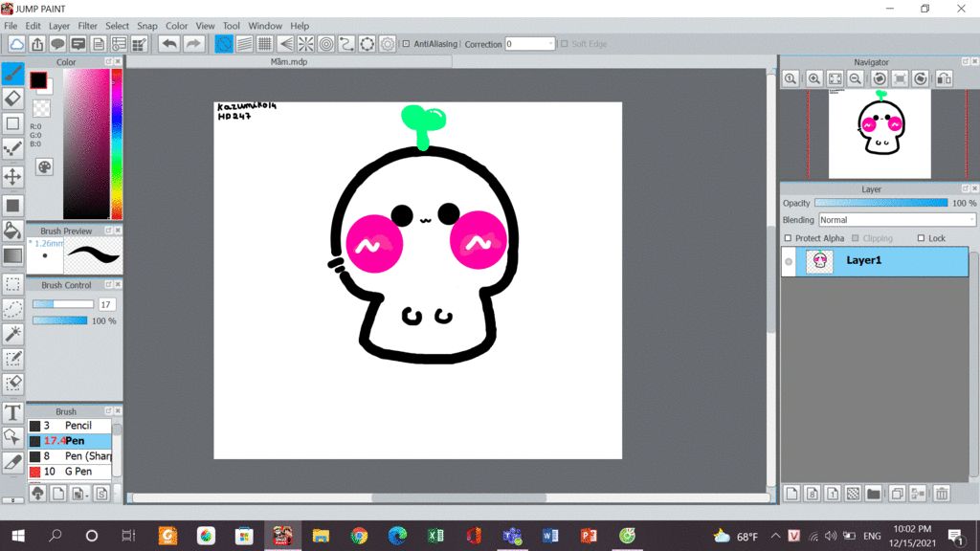
Task: Open the Snap menu
Action: click(x=147, y=26)
